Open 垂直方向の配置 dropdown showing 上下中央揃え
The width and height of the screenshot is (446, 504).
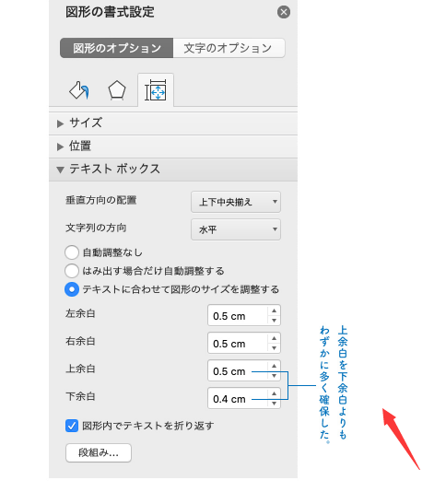point(236,202)
